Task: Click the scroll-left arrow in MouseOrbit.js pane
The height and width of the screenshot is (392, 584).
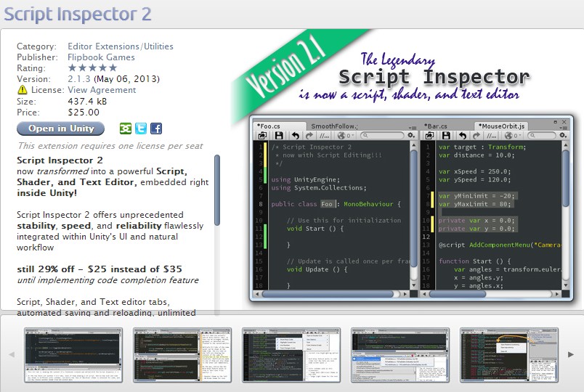Action: click(425, 294)
